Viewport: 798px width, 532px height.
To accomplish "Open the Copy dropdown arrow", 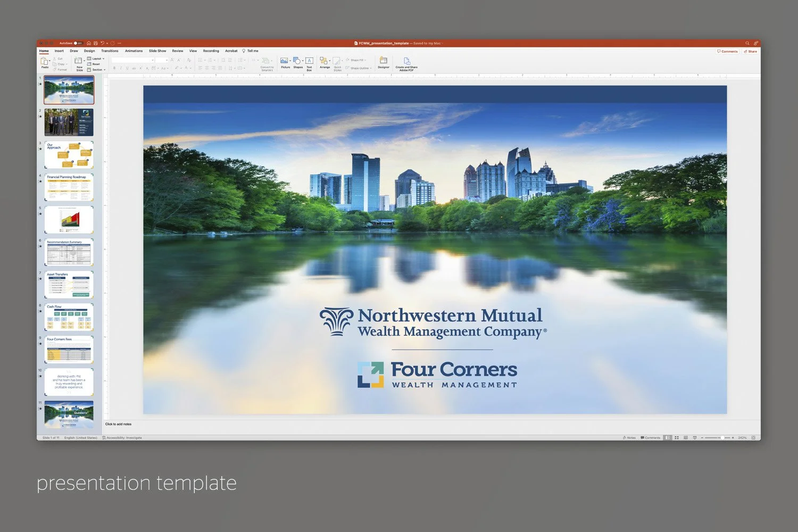I will [66, 64].
